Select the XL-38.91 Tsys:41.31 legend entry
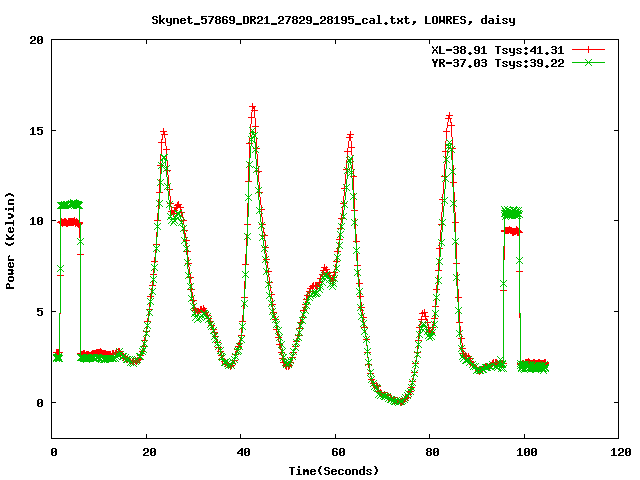 point(498,50)
